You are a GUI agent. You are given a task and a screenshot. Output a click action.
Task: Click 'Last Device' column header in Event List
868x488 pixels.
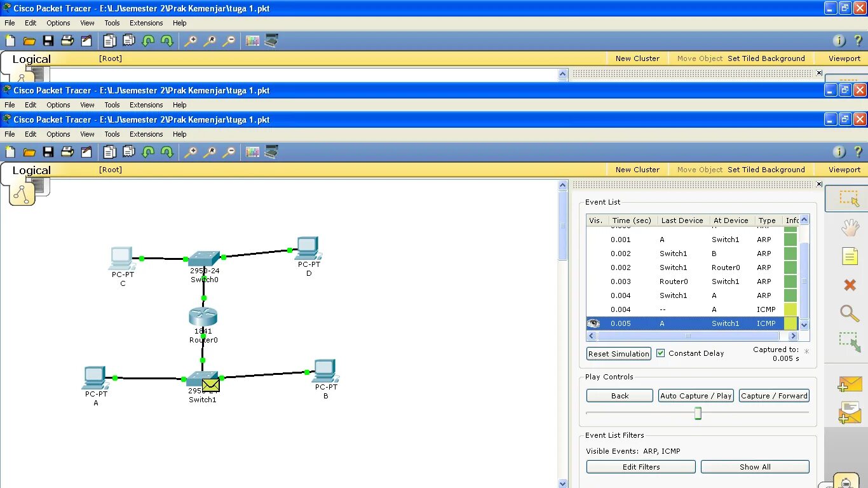682,220
